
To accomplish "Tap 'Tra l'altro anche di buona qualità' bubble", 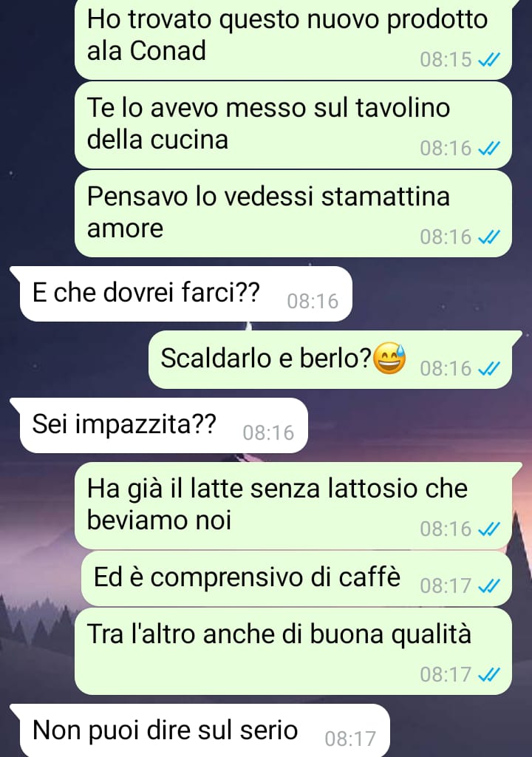I will point(293,651).
